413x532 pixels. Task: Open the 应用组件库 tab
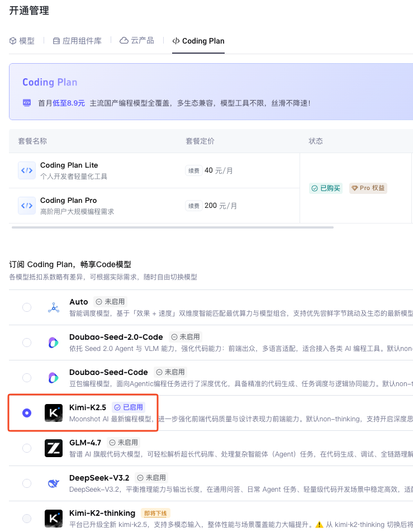coord(77,41)
